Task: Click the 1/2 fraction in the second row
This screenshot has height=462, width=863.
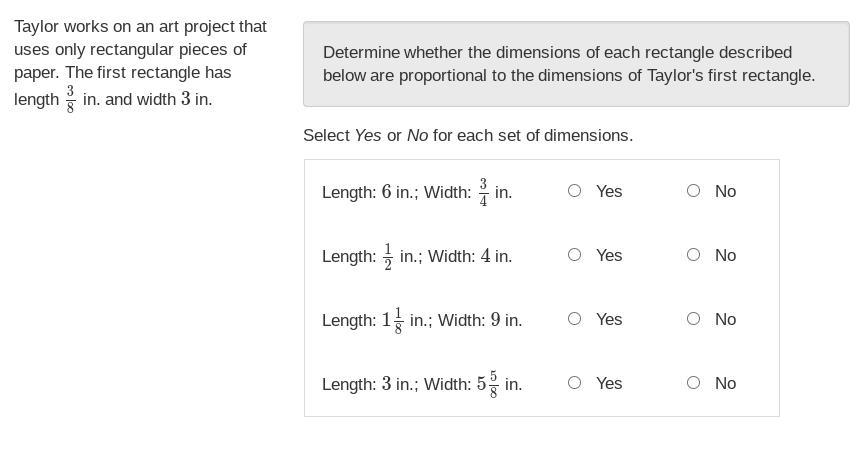Action: pyautogui.click(x=388, y=256)
